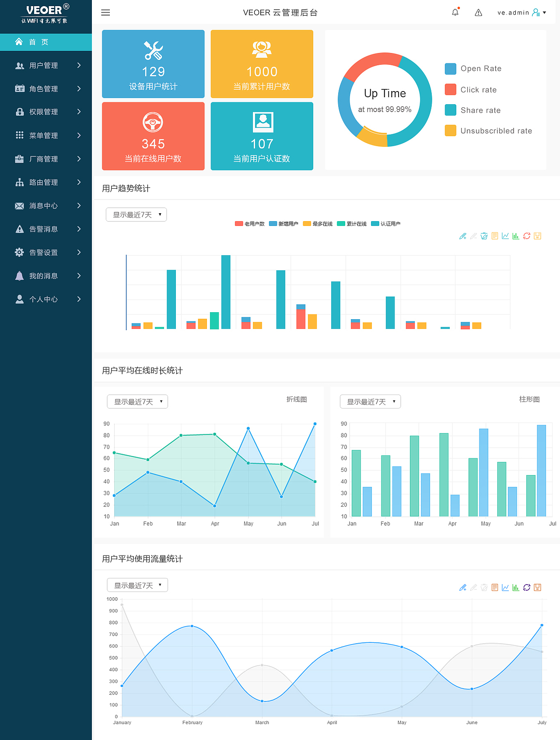
Task: Toggle 老用户数 series in legend
Action: 250,224
